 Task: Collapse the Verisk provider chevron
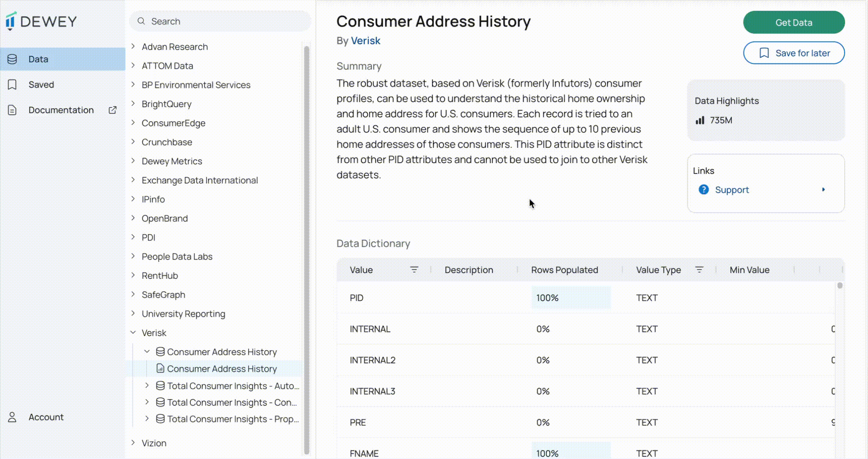point(133,332)
